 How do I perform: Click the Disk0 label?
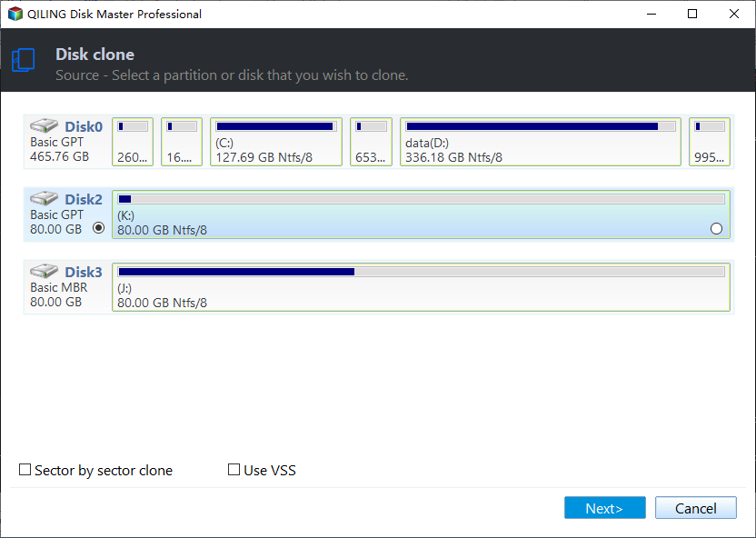pyautogui.click(x=84, y=127)
